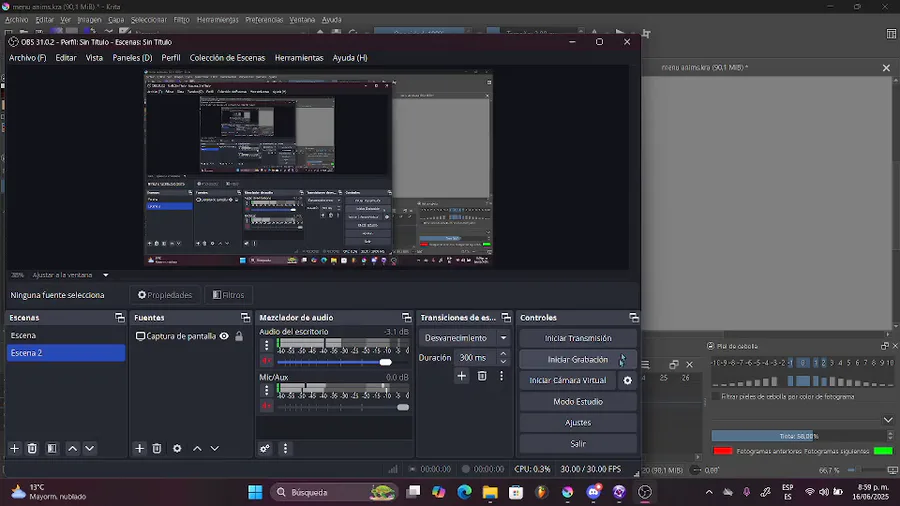
Task: Undock the Controles panel
Action: pos(634,317)
